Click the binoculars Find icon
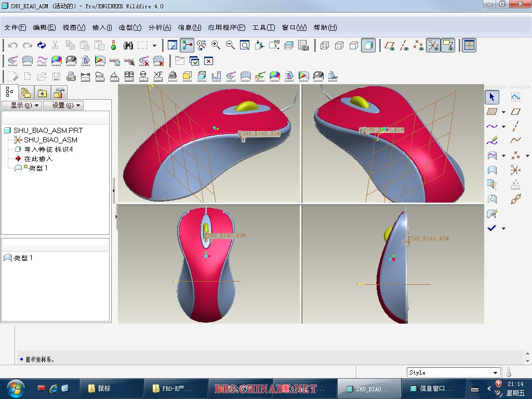 128,46
